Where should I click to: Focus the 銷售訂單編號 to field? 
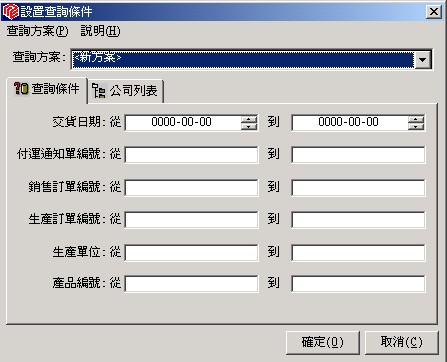[358, 188]
